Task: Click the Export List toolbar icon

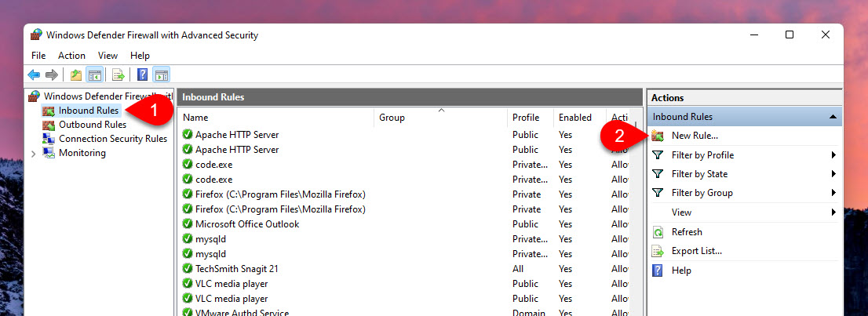Action: point(118,75)
